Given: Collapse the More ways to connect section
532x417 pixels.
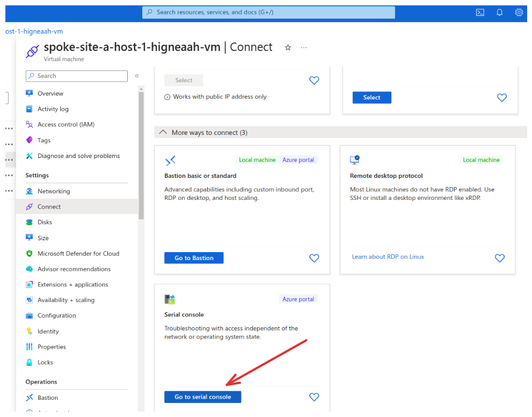Looking at the screenshot, I should pos(163,132).
